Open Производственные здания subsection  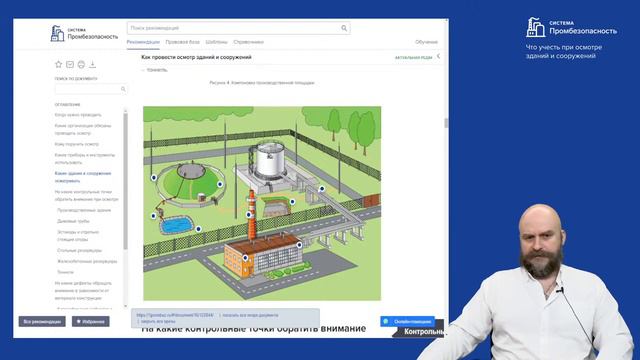point(84,210)
